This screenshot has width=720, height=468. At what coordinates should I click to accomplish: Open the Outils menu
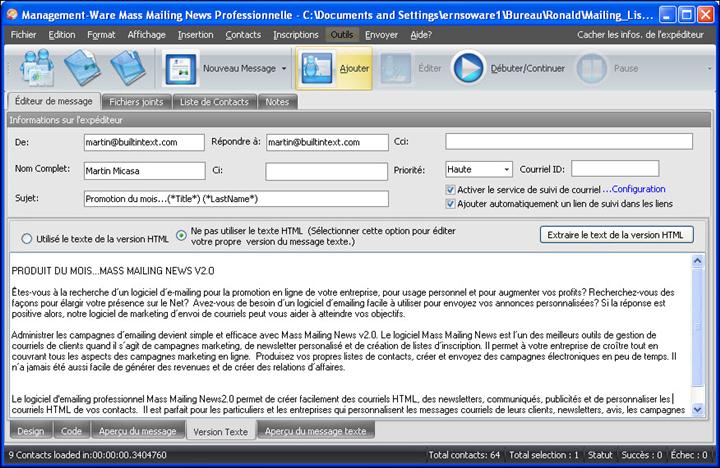coord(342,34)
